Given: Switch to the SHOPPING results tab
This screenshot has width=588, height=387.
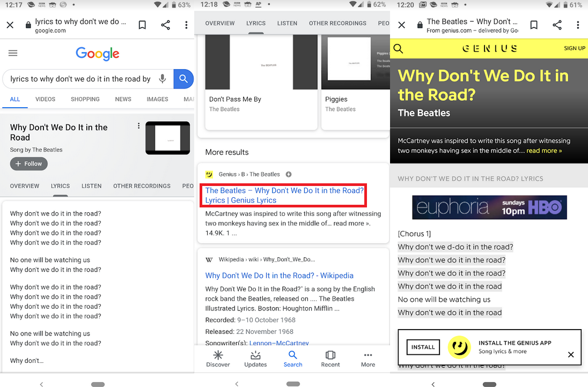Looking at the screenshot, I should 85,99.
